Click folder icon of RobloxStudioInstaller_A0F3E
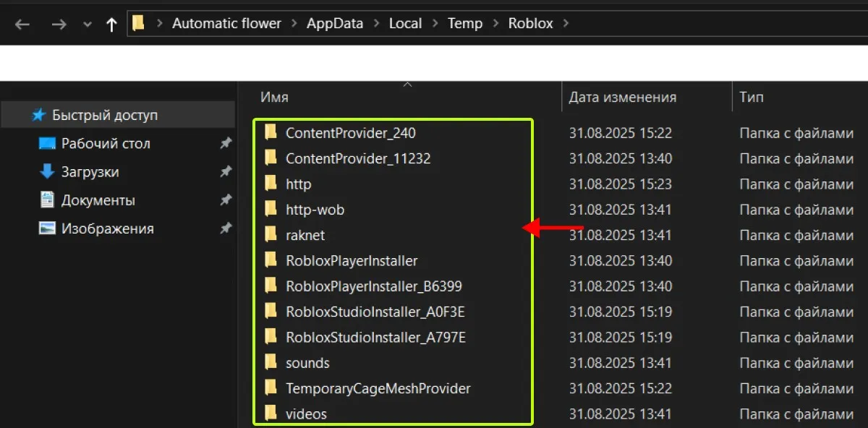 (x=271, y=311)
